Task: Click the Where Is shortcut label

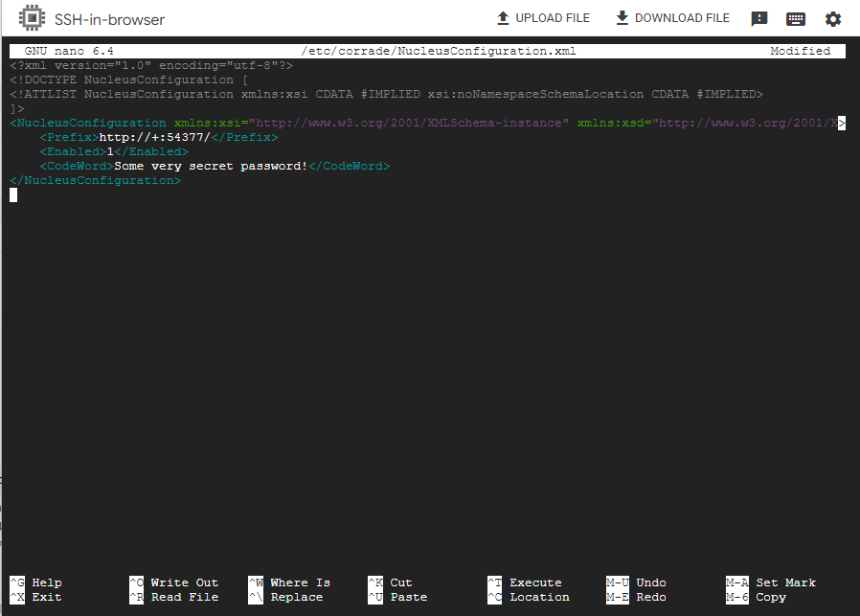Action: coord(300,582)
